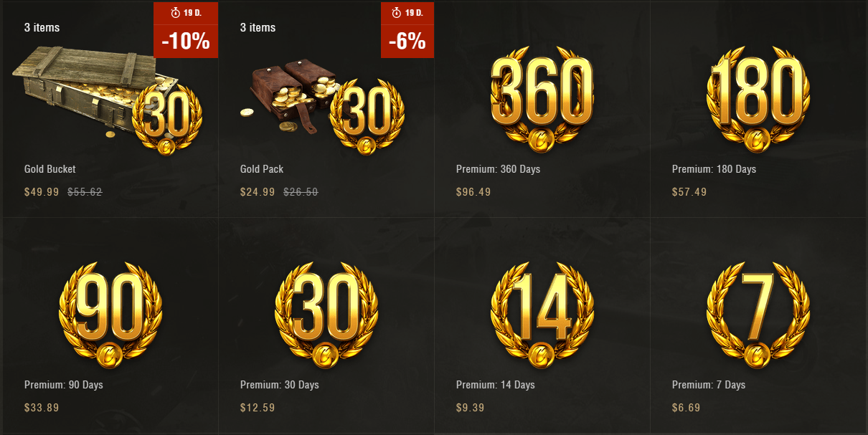Viewport: 868px width, 435px height.
Task: Pick the 14 days gold laurel icon
Action: 542,315
